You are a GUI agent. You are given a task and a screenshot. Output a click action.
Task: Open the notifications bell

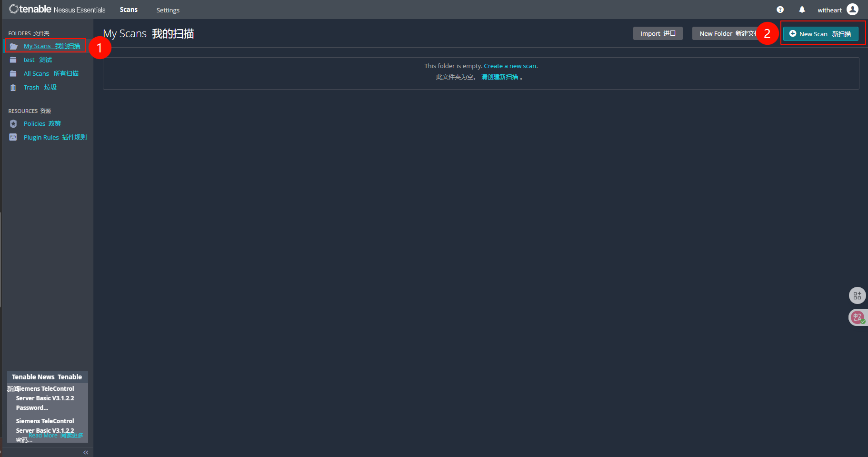coord(802,10)
